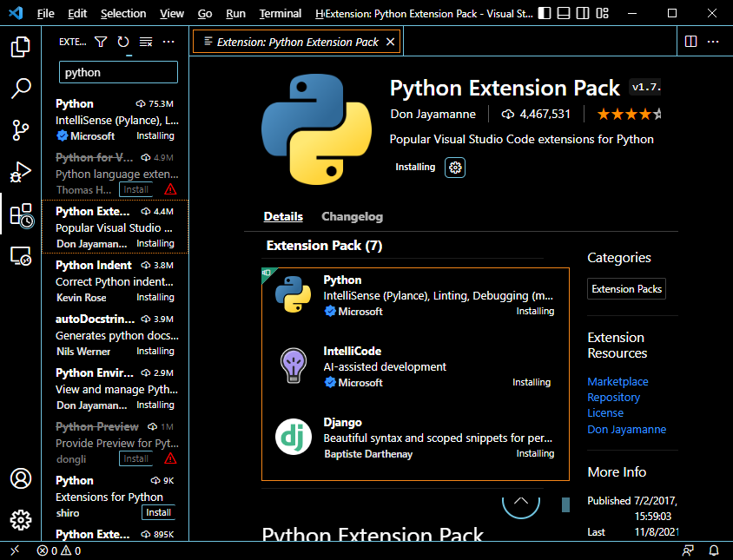Click the Extension Packs category button

[626, 289]
